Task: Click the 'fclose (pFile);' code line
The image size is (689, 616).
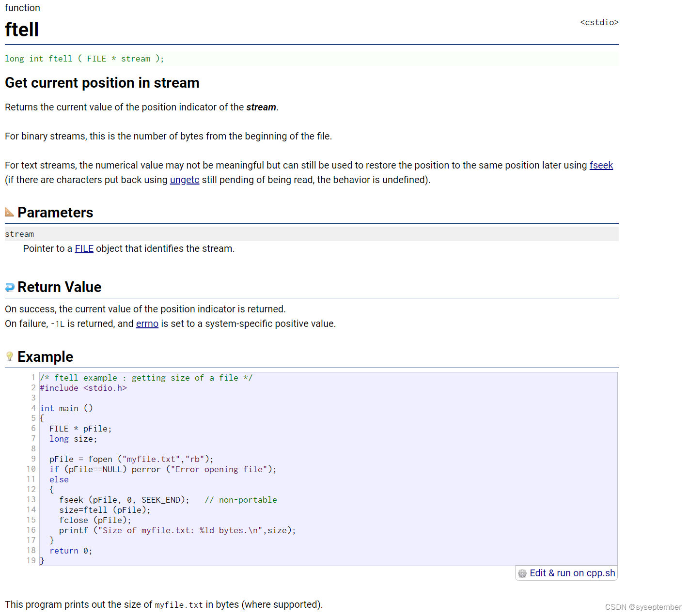Action: click(95, 520)
